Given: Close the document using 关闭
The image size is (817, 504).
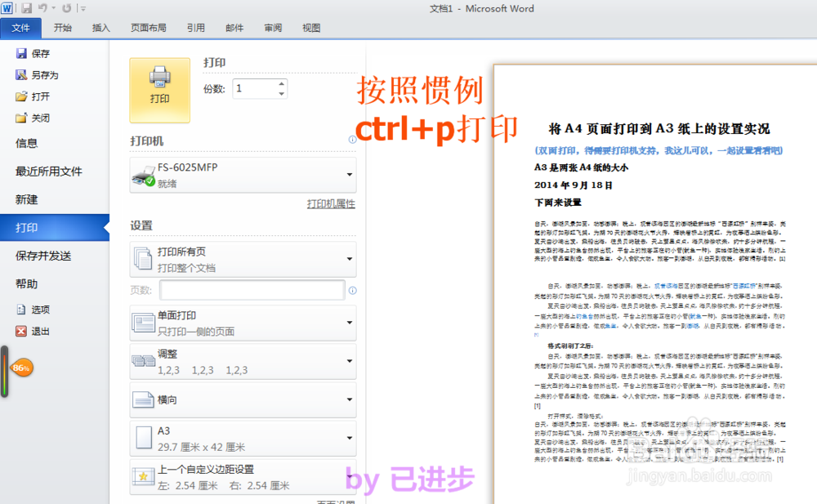Looking at the screenshot, I should tap(39, 116).
